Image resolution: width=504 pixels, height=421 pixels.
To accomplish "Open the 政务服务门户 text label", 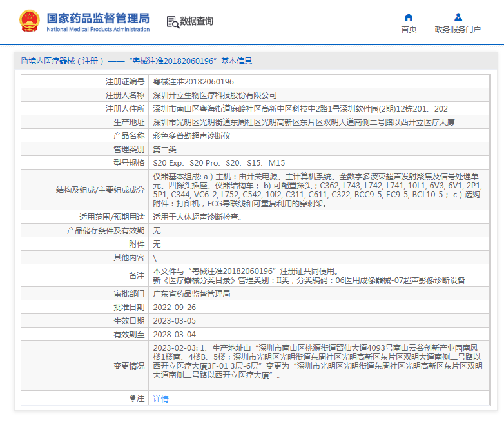I will pyautogui.click(x=458, y=29).
